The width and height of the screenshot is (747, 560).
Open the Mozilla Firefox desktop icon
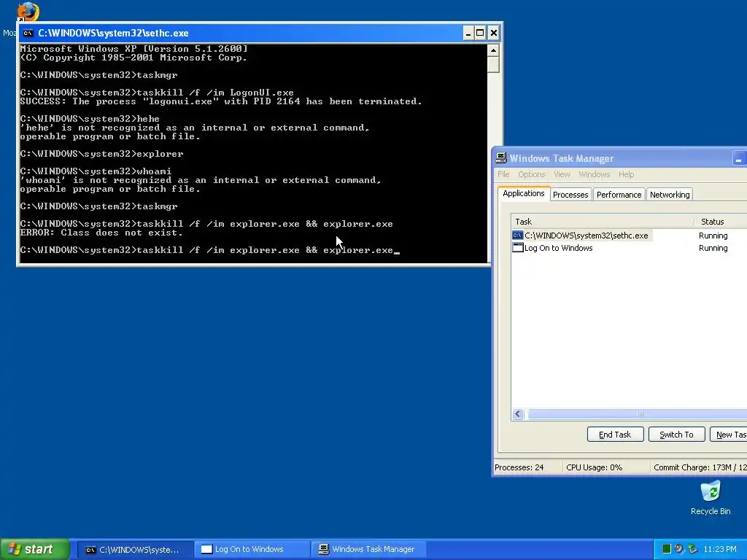tap(28, 12)
